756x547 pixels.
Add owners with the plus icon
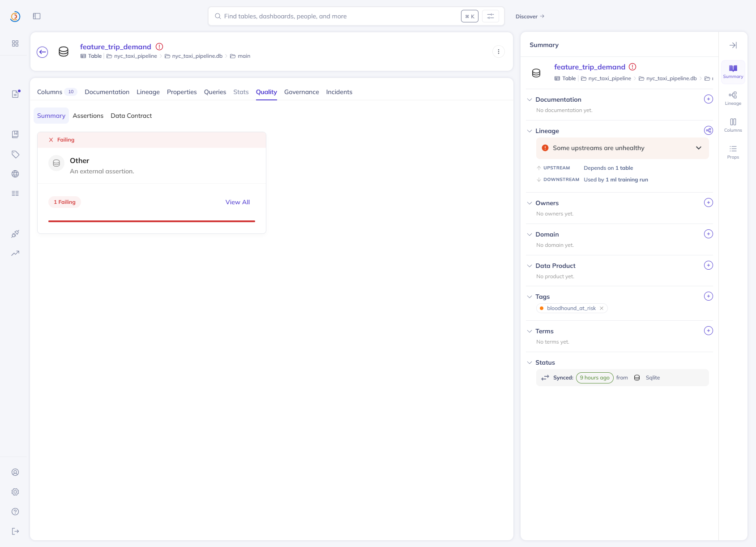click(709, 202)
